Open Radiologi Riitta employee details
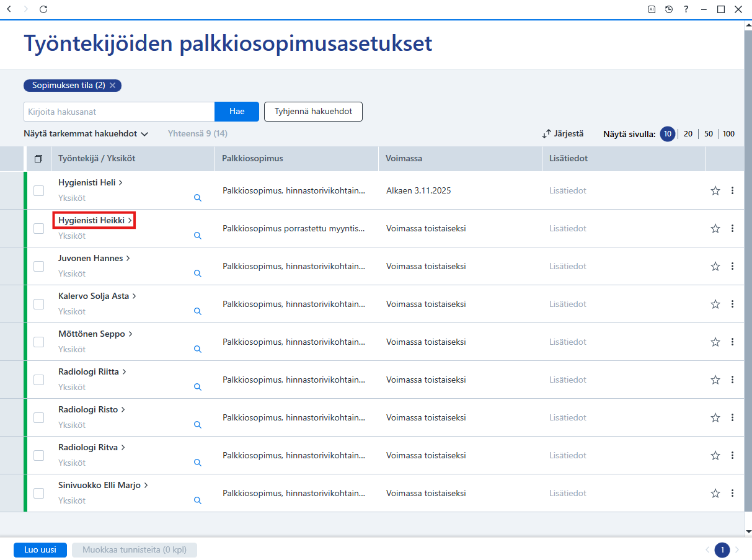The height and width of the screenshot is (560, 752). click(92, 371)
